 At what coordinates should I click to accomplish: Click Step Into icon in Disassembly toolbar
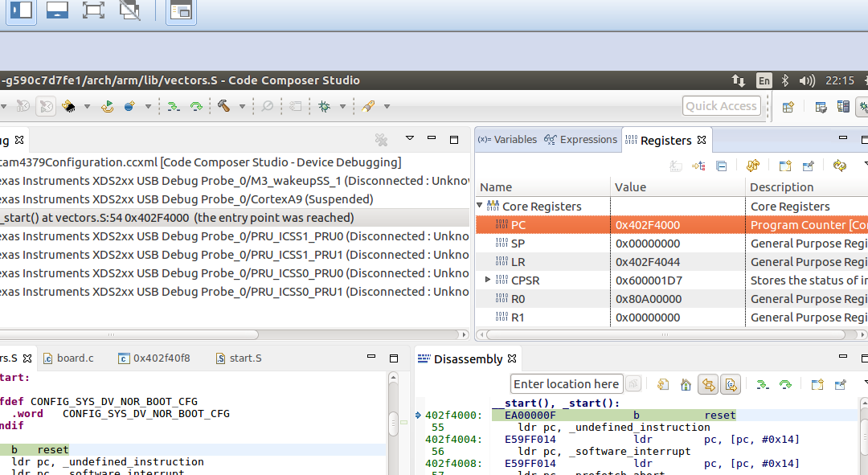coord(762,384)
